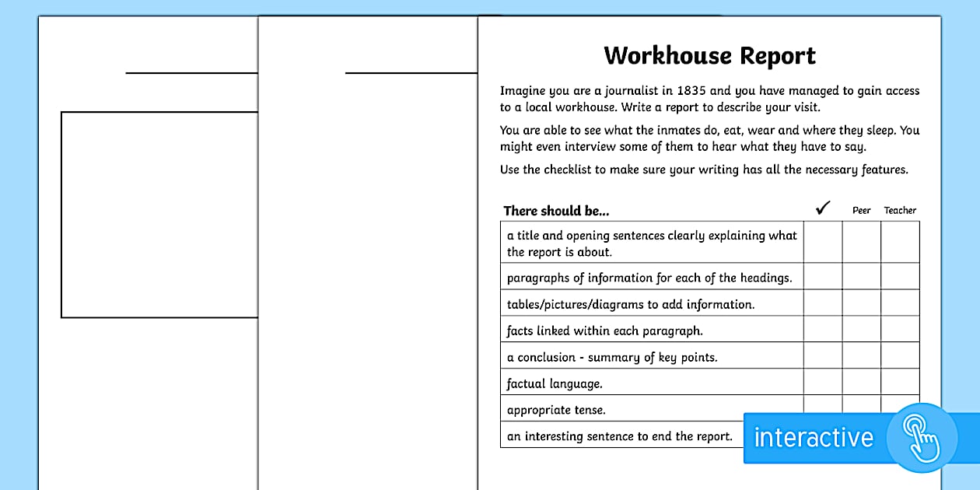The height and width of the screenshot is (490, 980).
Task: Tick the Teacher box for 'factual language'
Action: pyautogui.click(x=900, y=383)
